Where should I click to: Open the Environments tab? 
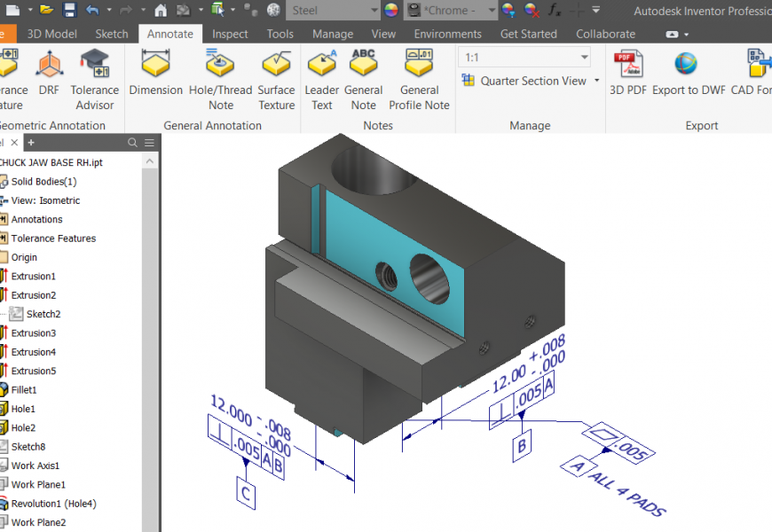point(447,34)
